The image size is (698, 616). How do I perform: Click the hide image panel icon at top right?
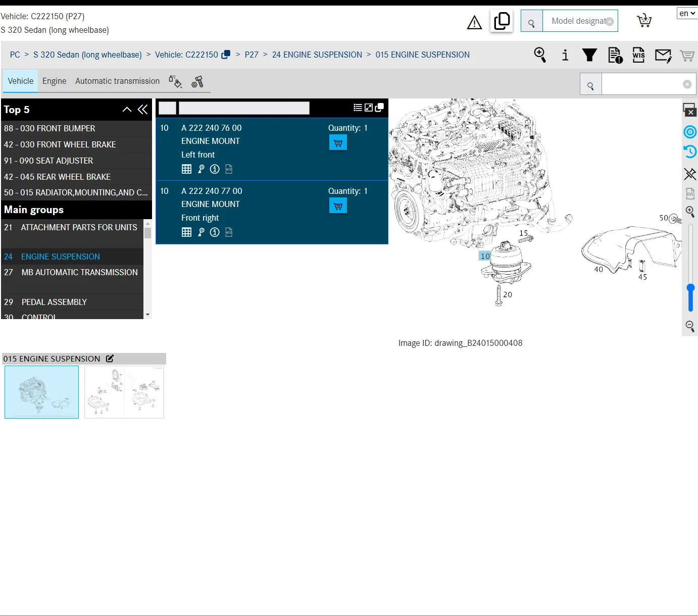click(x=690, y=110)
